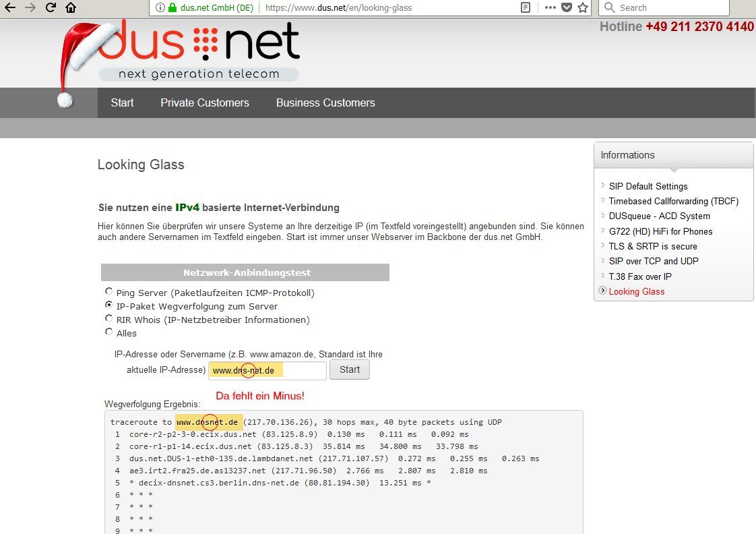Screen dimensions: 756x534
Task: Open the T.38 Fax over IP link
Action: coord(639,276)
